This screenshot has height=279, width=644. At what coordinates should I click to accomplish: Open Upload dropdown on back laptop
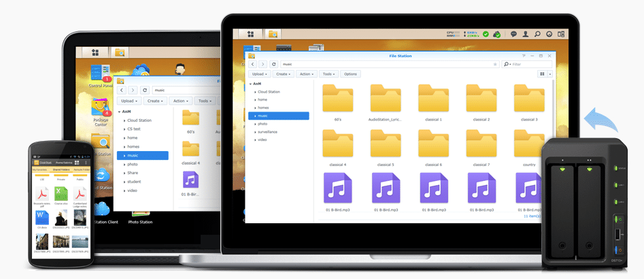coord(129,101)
